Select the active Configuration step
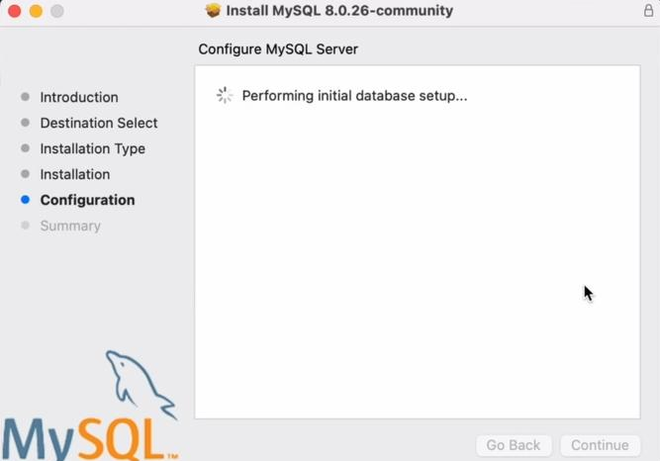Image resolution: width=660 pixels, height=461 pixels. pos(87,200)
